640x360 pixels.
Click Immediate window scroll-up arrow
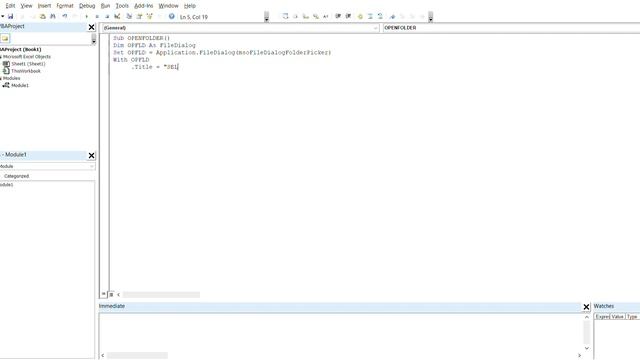(587, 317)
